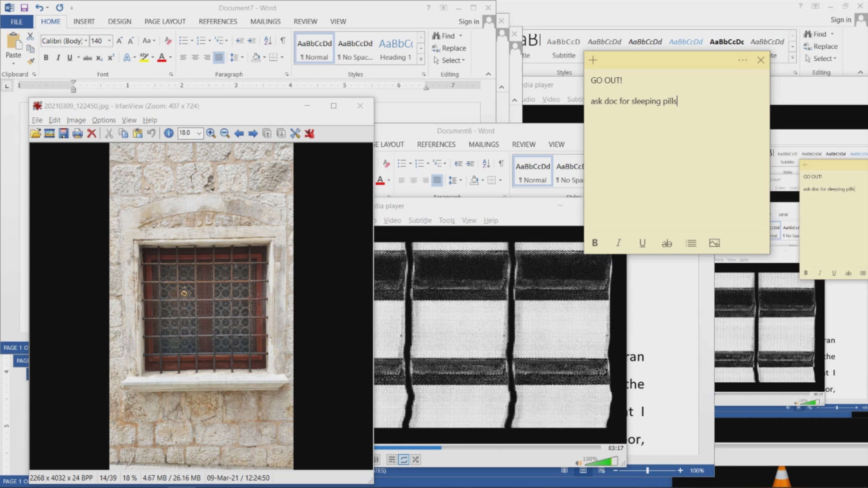Open IrfanView Image menu

tap(76, 120)
